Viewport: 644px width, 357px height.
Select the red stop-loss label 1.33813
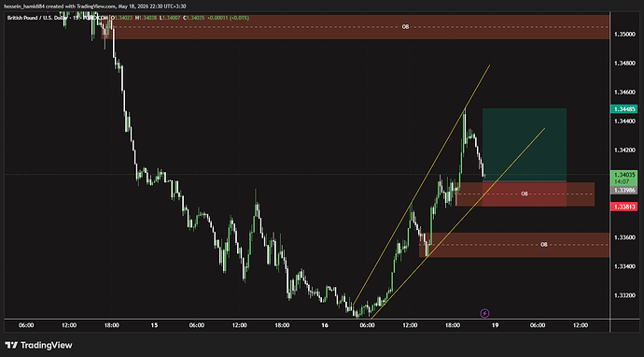(624, 207)
